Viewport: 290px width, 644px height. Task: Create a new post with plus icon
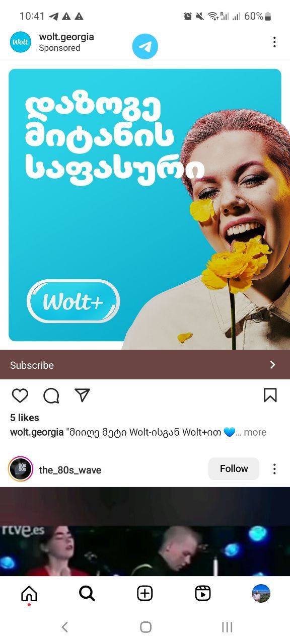145,594
